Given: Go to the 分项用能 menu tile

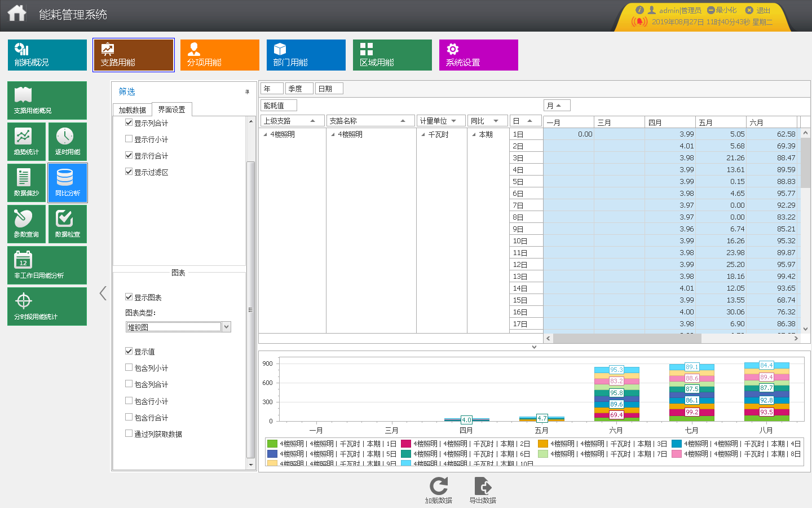Looking at the screenshot, I should pyautogui.click(x=219, y=55).
